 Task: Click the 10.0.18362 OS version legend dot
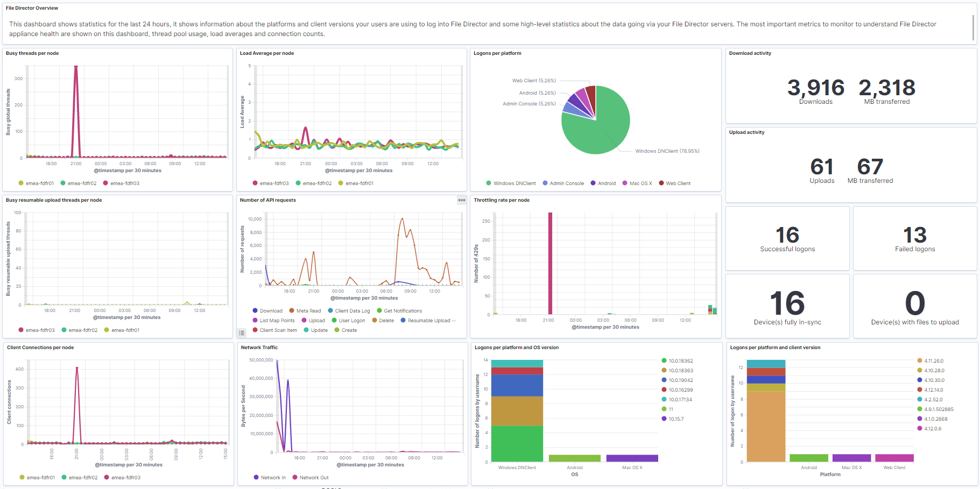(664, 361)
